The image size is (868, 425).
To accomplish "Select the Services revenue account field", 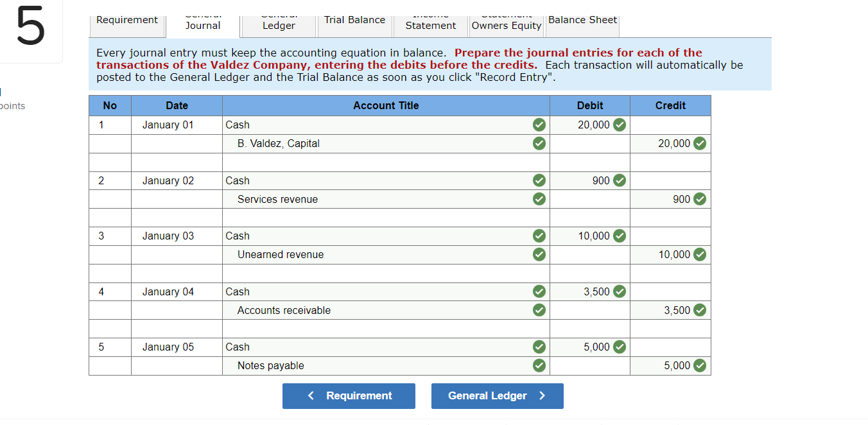I will pyautogui.click(x=386, y=199).
